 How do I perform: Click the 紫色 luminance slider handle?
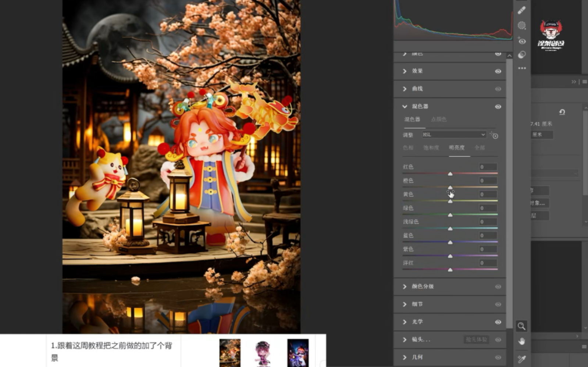[x=450, y=256]
